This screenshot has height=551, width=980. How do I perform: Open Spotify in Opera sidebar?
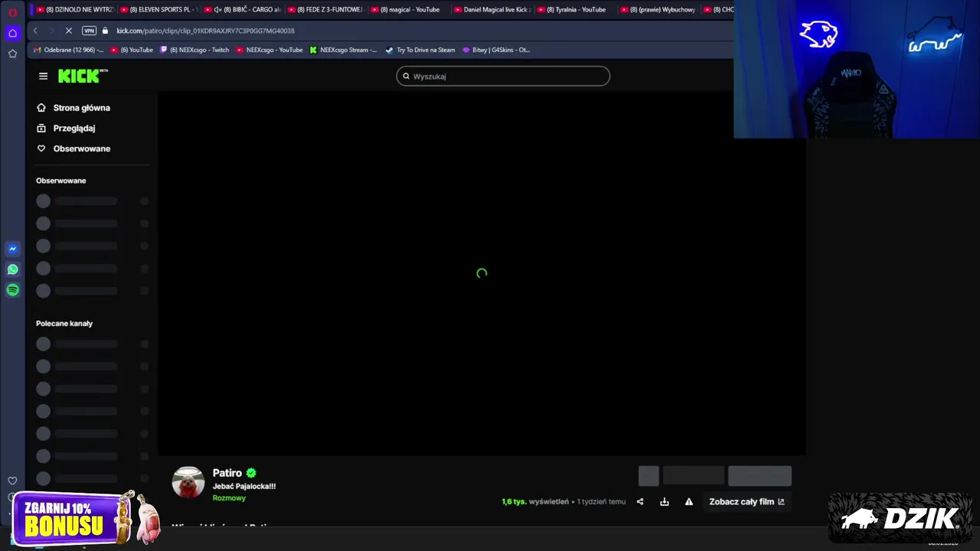(12, 290)
